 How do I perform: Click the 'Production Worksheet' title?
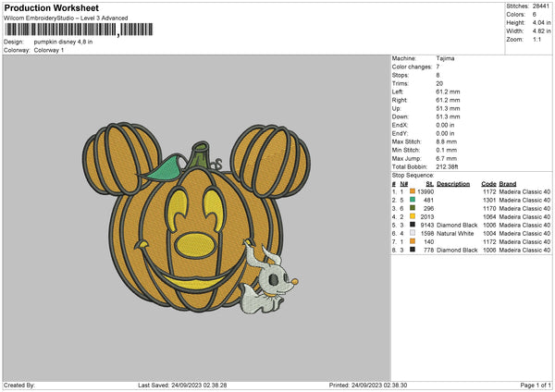(52, 7)
